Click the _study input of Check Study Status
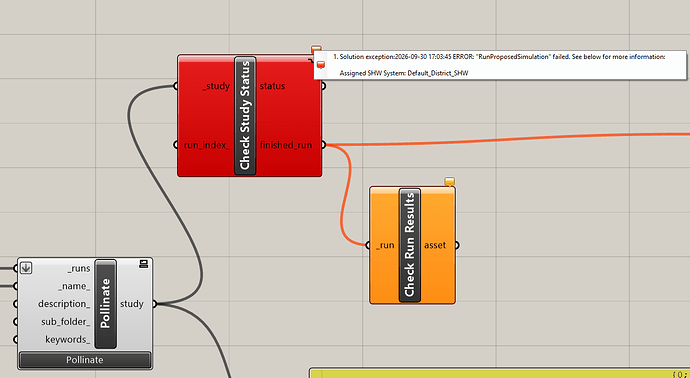Image resolution: width=690 pixels, height=378 pixels. click(216, 86)
